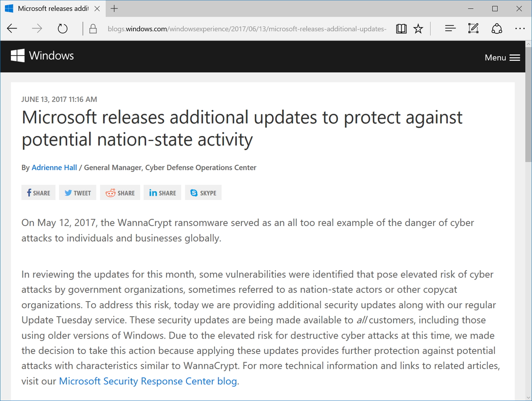Click the article headline text
Screen dimensions: 532x401
tap(242, 129)
